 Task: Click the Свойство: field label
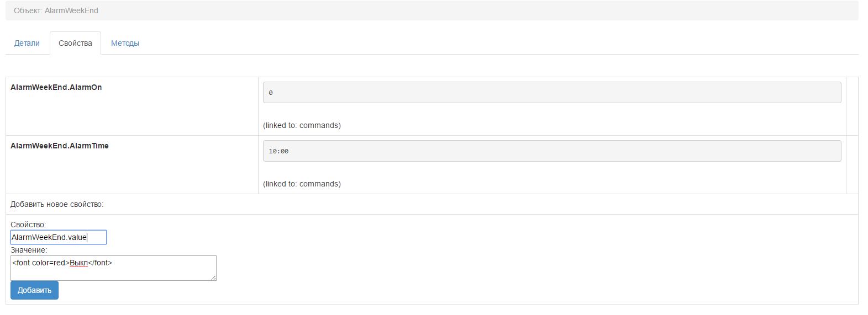tap(28, 225)
